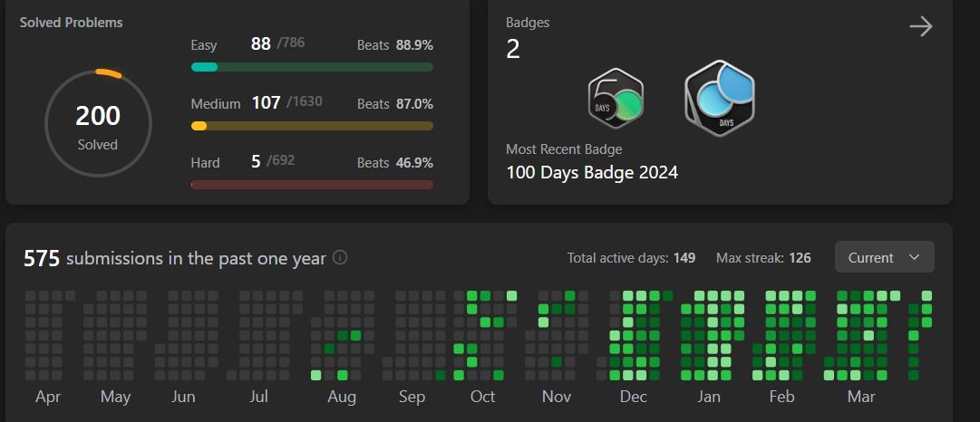Click the 200 Solved progress circle

pos(98,123)
